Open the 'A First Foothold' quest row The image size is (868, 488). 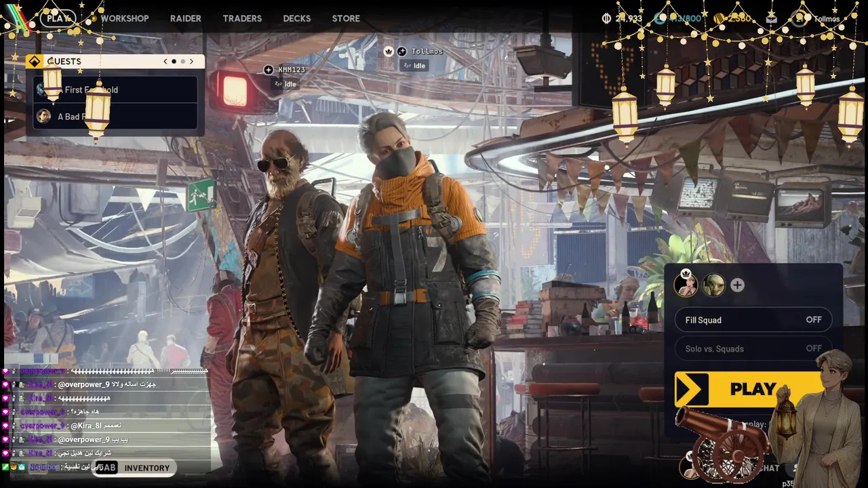click(115, 89)
